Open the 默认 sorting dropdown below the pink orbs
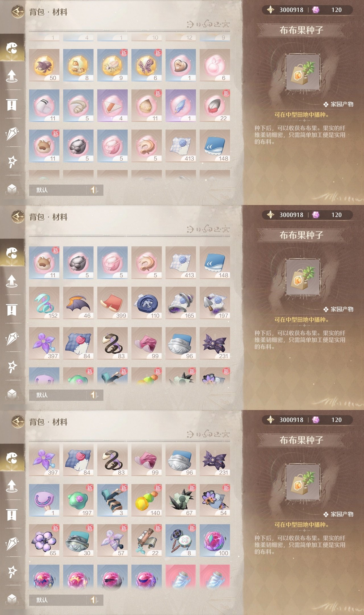Image resolution: width=364 pixels, height=615 pixels. [58, 600]
